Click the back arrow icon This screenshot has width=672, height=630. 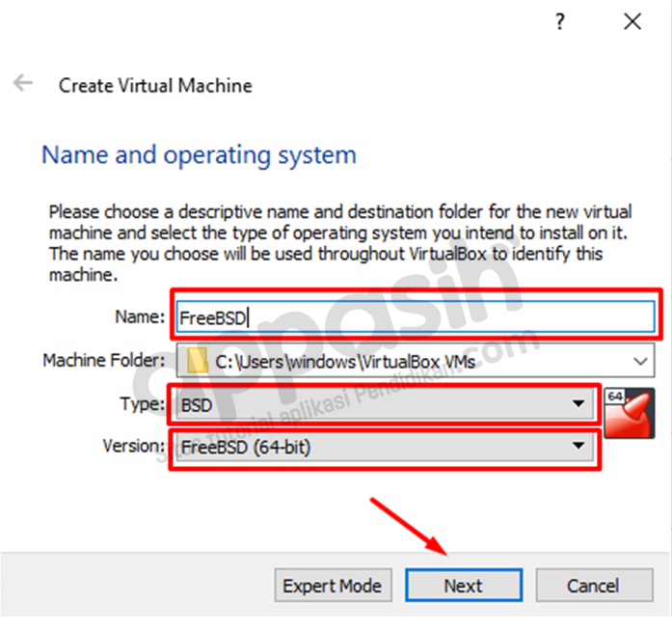click(x=23, y=82)
